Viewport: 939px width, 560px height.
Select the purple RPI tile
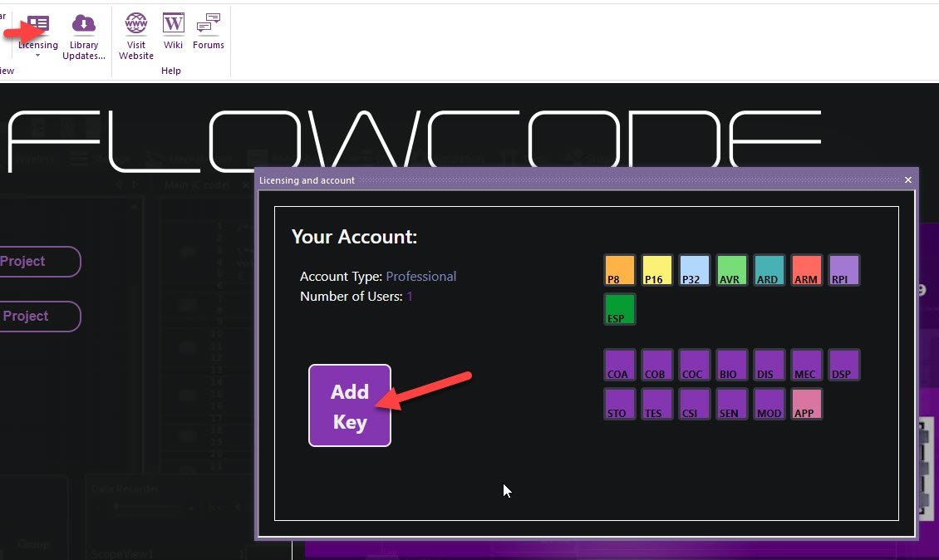click(x=843, y=270)
